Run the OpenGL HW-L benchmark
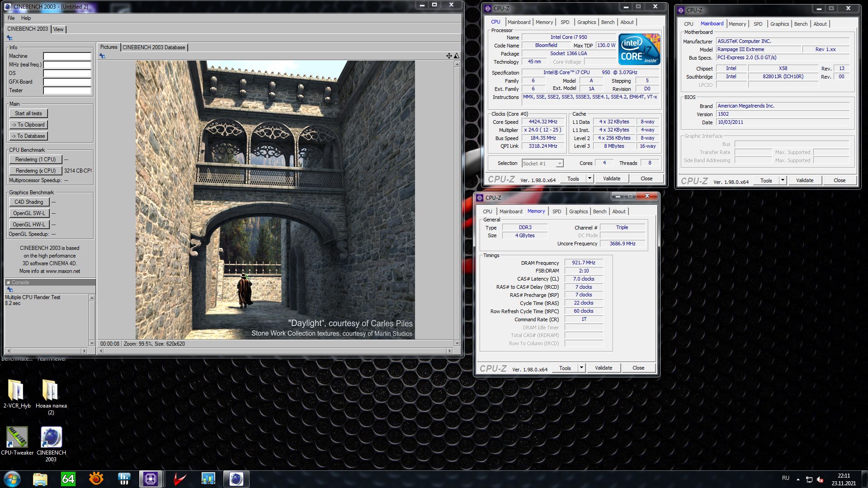 (29, 225)
